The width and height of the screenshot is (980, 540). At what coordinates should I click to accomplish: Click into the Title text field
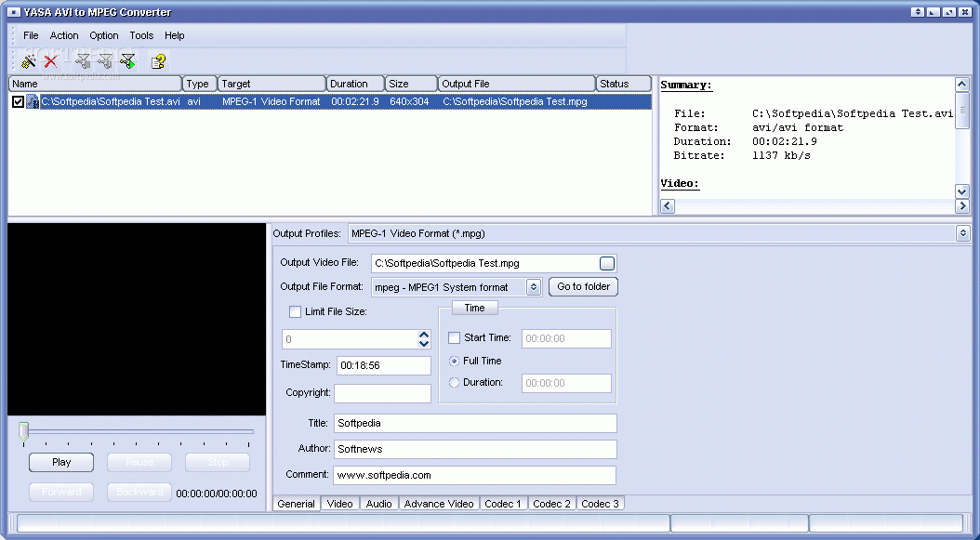tap(474, 423)
